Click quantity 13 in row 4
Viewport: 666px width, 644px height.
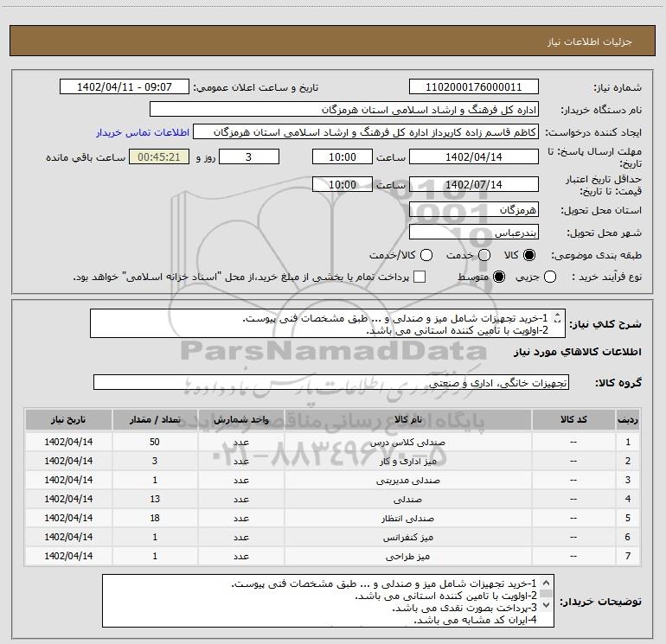pos(155,499)
